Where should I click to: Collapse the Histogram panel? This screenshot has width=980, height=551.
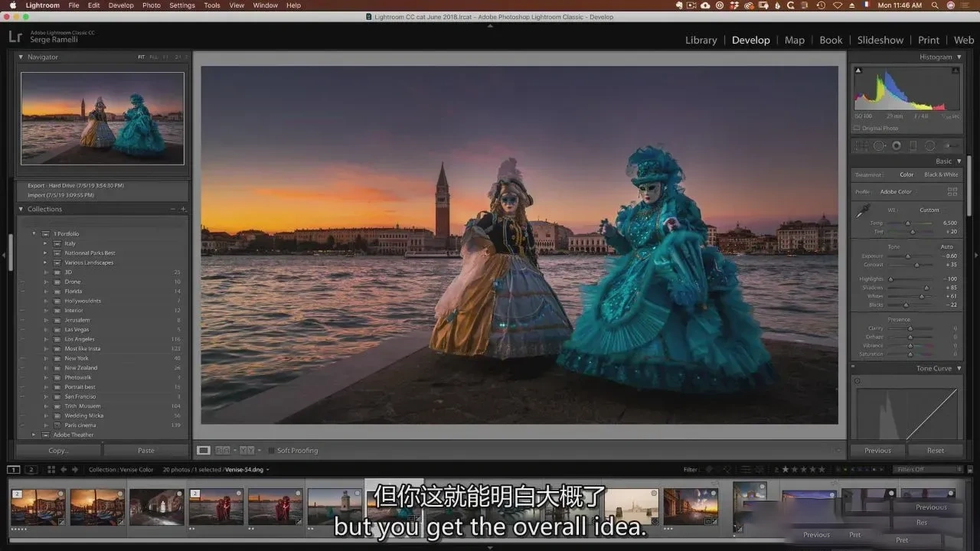959,57
